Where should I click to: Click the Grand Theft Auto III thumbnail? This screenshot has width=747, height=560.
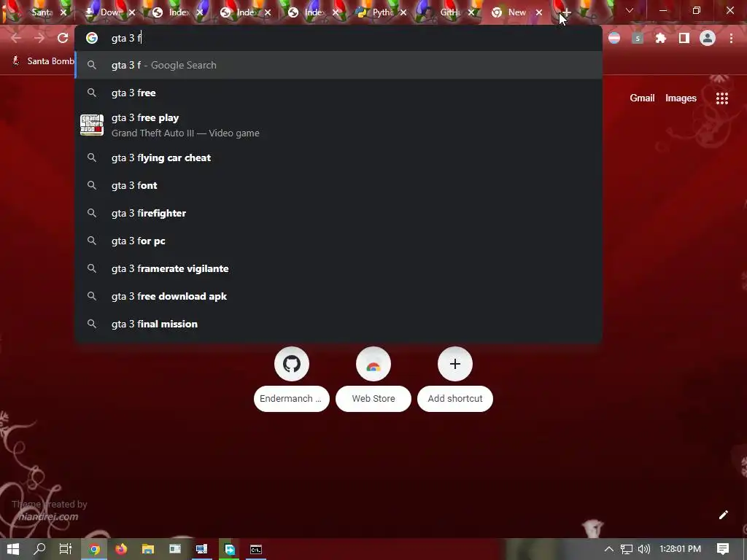[92, 125]
